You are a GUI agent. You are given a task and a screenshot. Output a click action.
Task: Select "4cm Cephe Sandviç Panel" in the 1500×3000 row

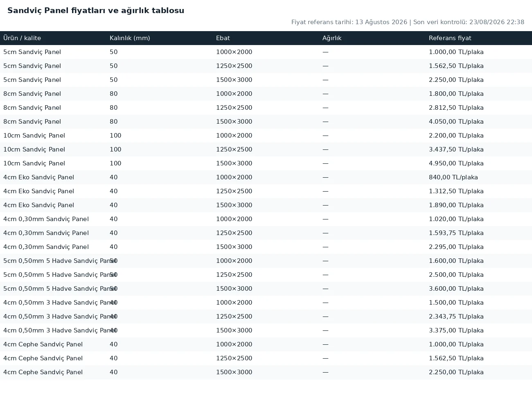pos(43,372)
